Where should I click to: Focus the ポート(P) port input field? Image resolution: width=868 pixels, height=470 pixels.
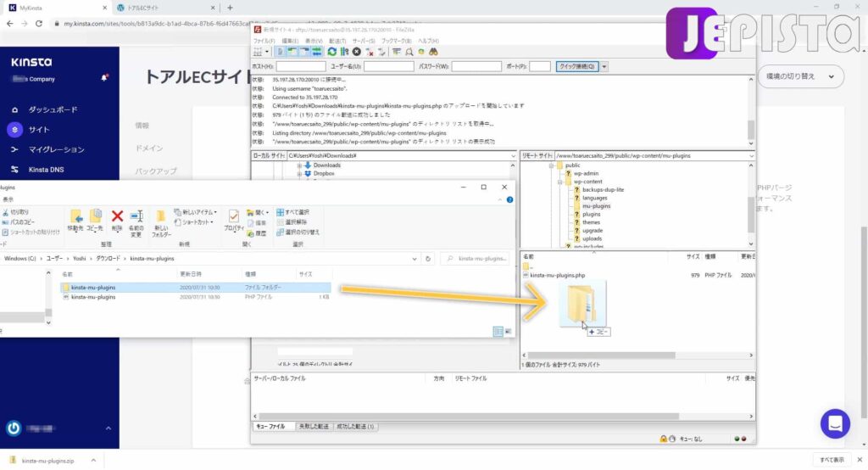coord(540,66)
